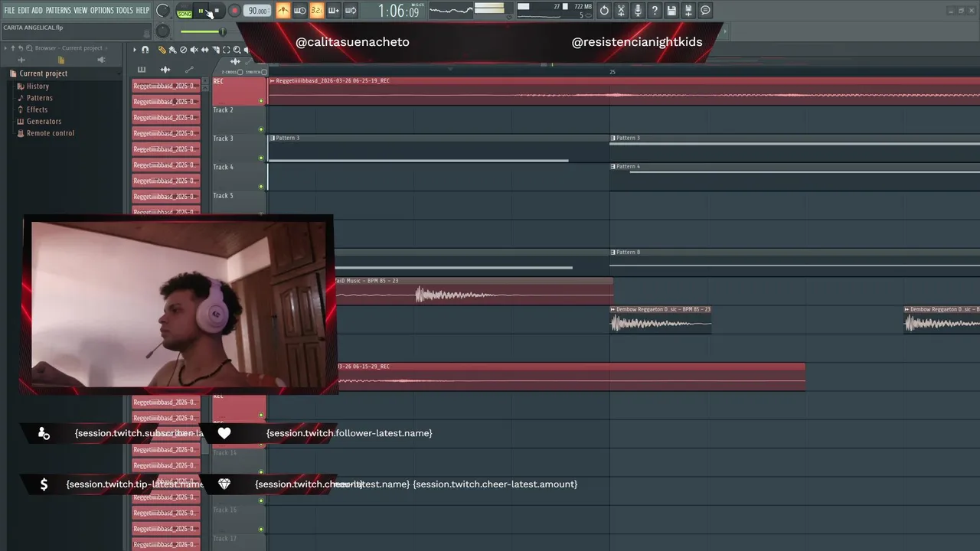Show audio clips in picker waveform icon
This screenshot has width=980, height=551.
[165, 70]
